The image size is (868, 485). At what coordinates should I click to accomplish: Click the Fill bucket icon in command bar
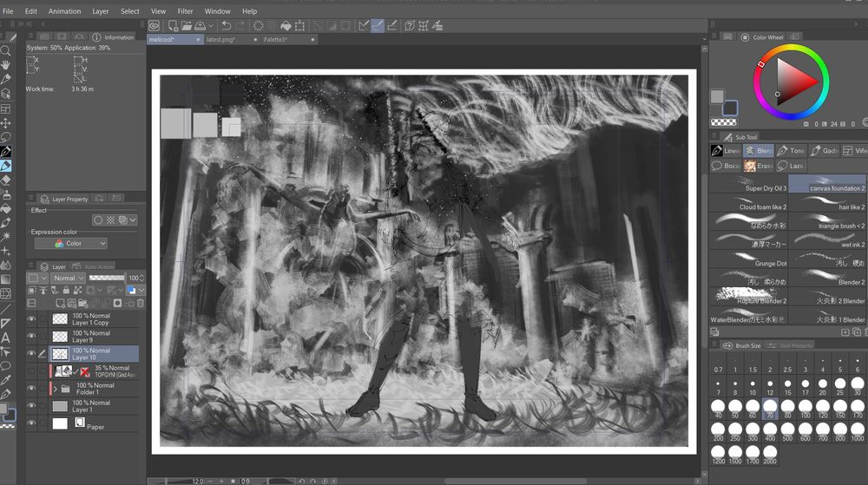point(286,26)
